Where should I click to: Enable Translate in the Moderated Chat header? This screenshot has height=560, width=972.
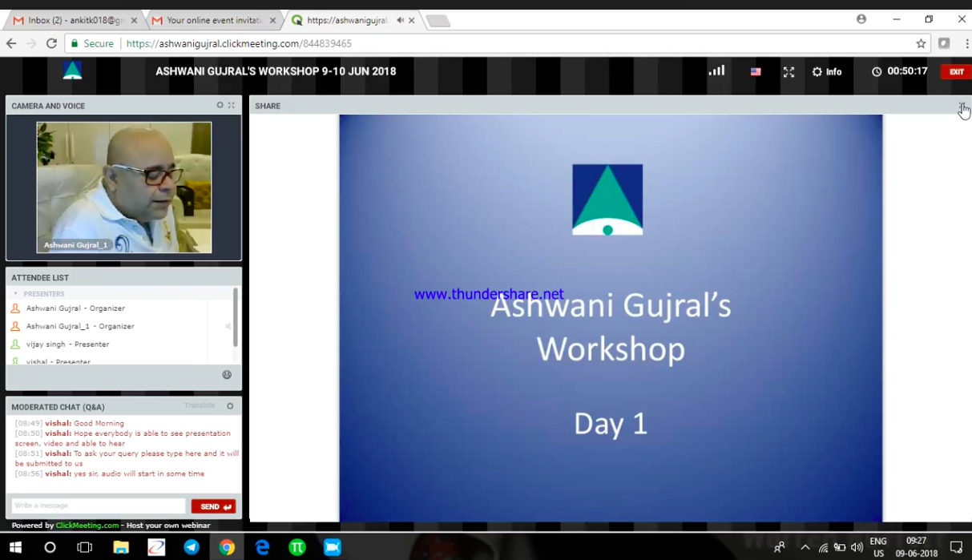200,405
